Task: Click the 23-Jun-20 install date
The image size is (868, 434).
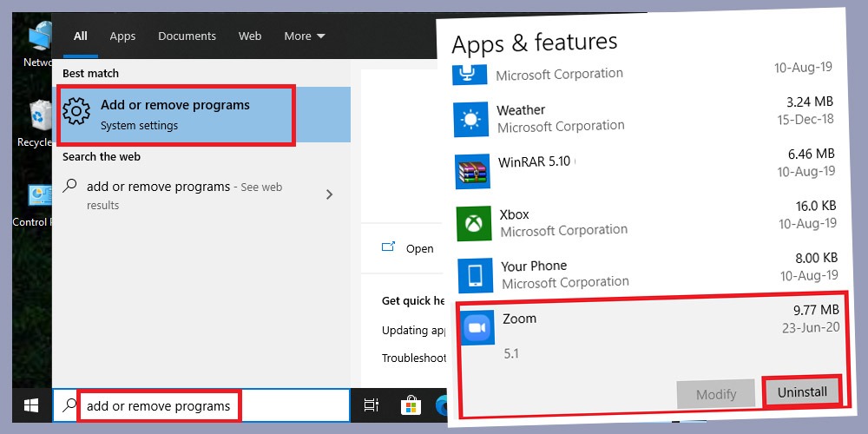Action: [x=811, y=327]
